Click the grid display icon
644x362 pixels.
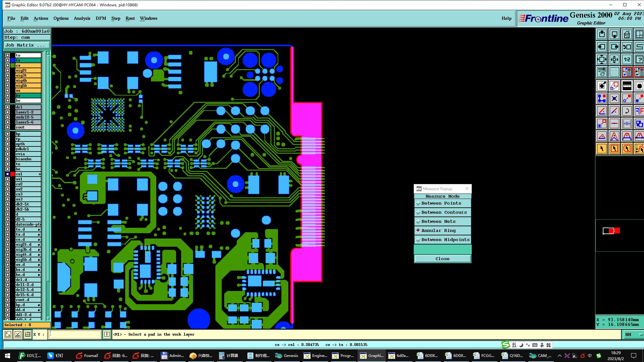(614, 72)
